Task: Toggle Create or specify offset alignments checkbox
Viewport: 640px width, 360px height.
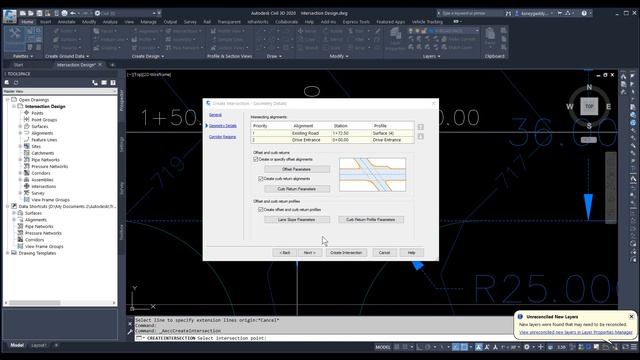Action: [x=256, y=159]
